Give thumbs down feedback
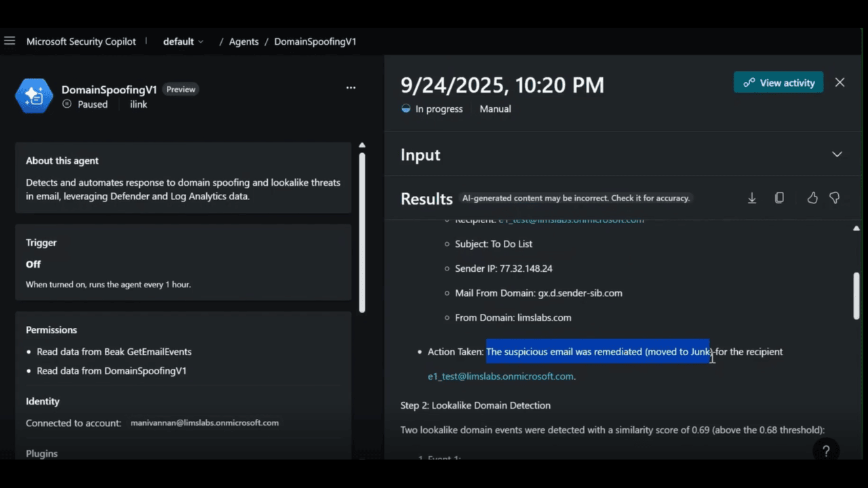 pos(835,198)
